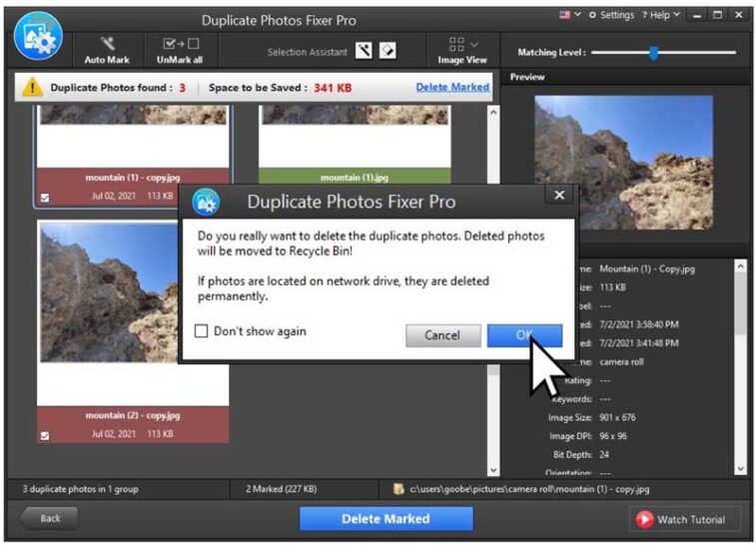This screenshot has width=756, height=545.
Task: Select the mountain (1) - copy.jpg thumbnail
Action: pyautogui.click(x=133, y=157)
